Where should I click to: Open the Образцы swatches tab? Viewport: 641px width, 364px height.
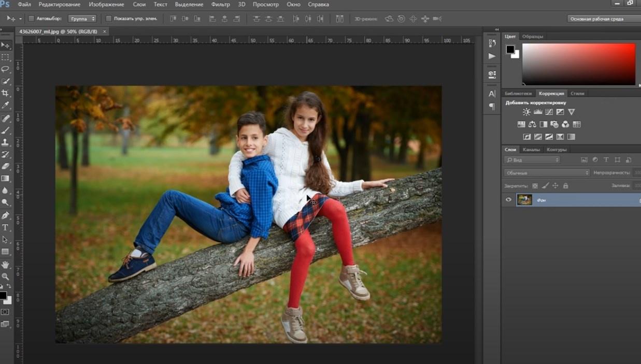[x=532, y=36]
